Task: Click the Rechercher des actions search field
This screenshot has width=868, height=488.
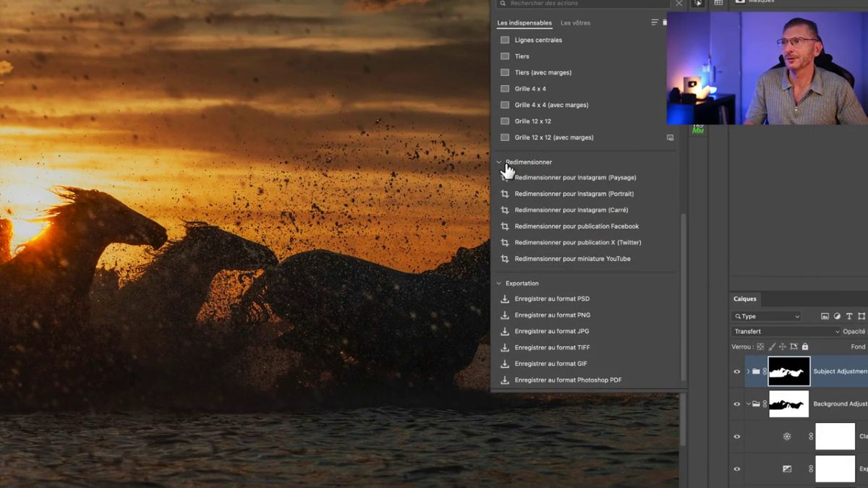Action: 584,4
